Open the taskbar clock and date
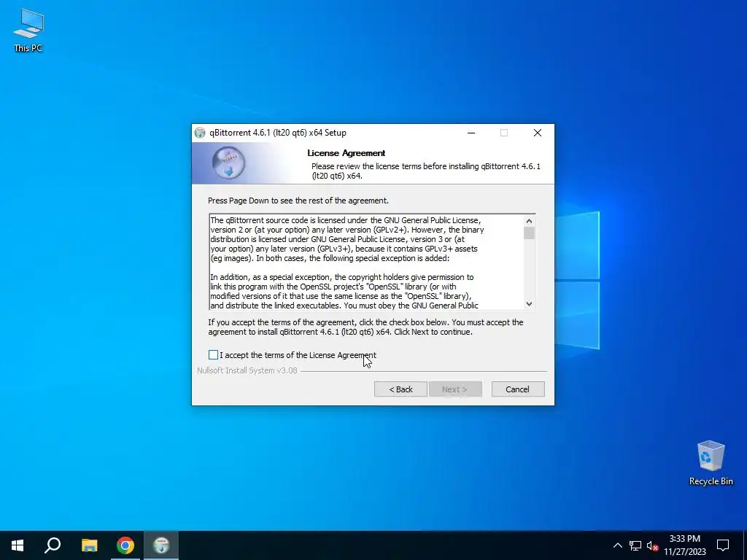The height and width of the screenshot is (560, 747). click(684, 545)
